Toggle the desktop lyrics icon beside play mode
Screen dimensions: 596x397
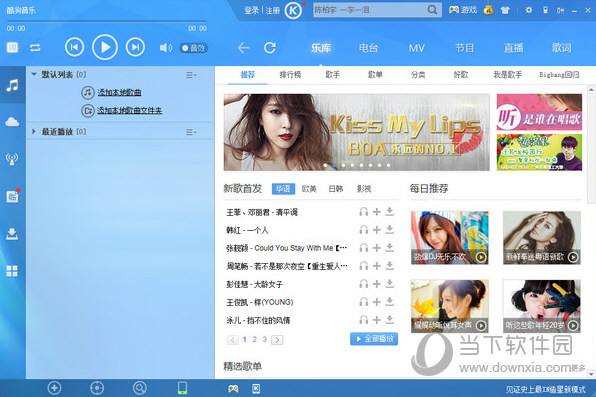click(x=12, y=48)
